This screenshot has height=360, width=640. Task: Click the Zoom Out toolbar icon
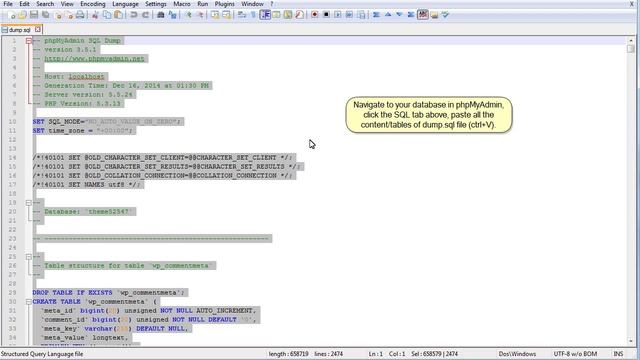pos(200,15)
